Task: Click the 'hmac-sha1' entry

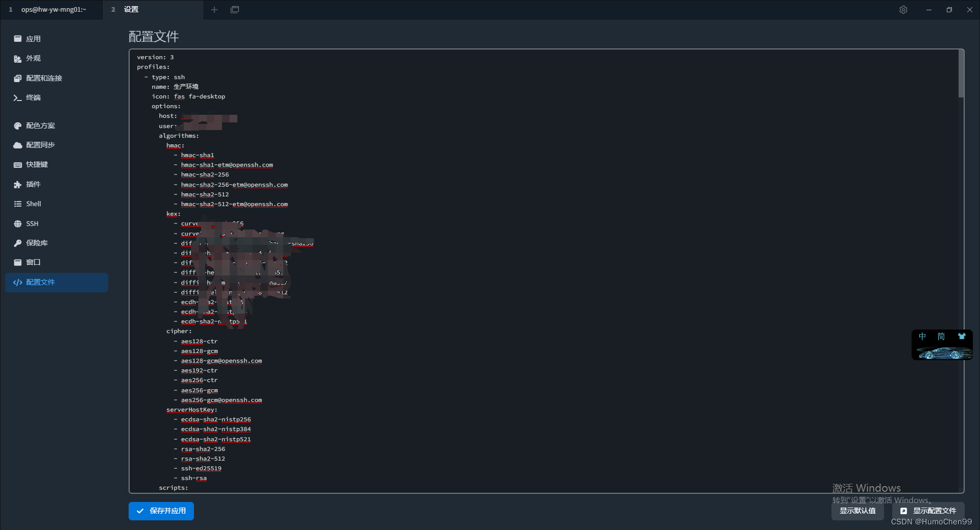Action: (x=198, y=155)
